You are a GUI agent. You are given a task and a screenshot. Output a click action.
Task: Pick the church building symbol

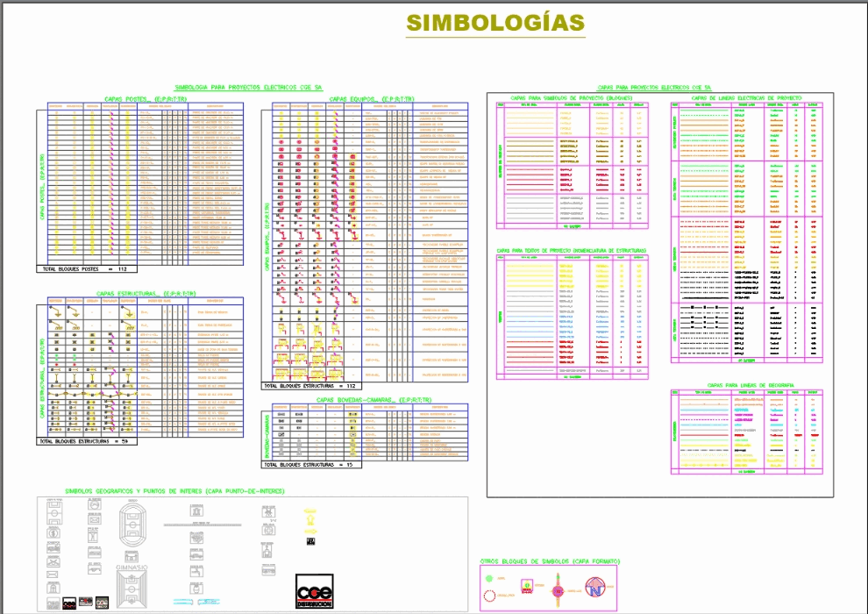pos(267,552)
